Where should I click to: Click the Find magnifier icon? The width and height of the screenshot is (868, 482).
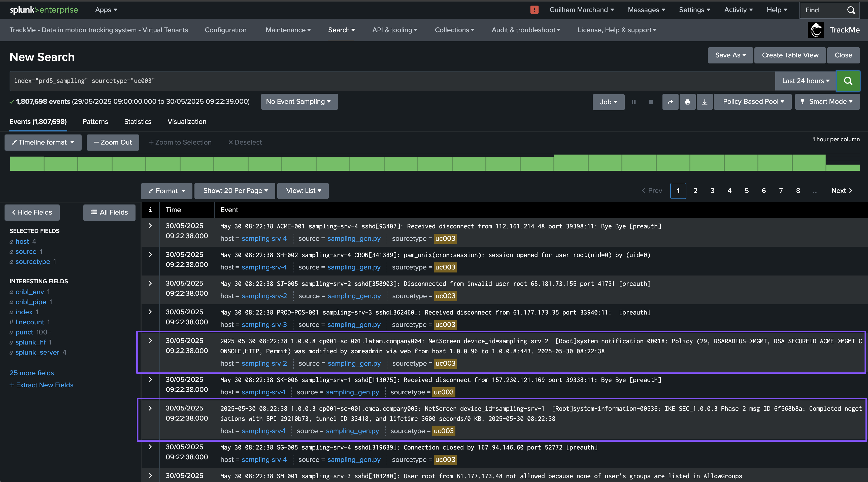click(851, 10)
